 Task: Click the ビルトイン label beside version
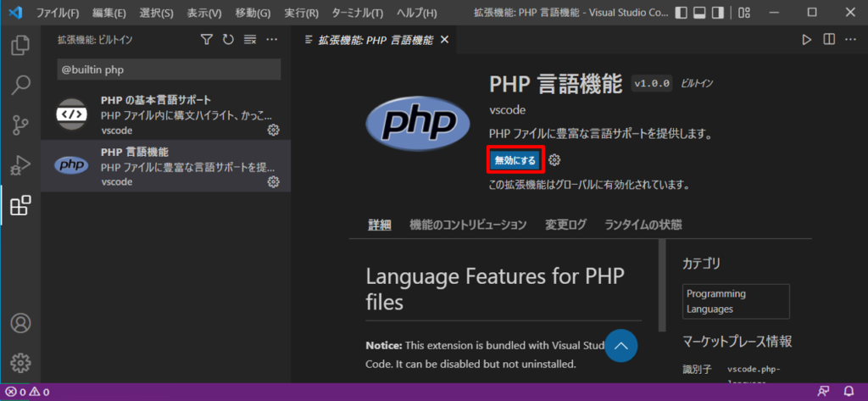697,84
